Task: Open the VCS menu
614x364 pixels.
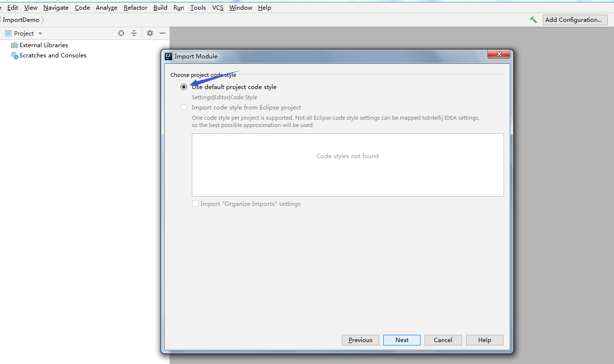Action: 218,8
